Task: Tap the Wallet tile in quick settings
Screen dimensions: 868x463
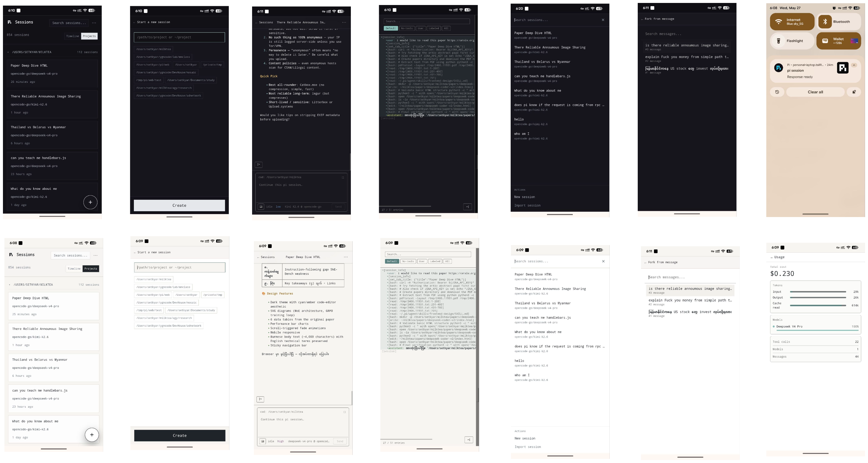Action: pos(838,41)
